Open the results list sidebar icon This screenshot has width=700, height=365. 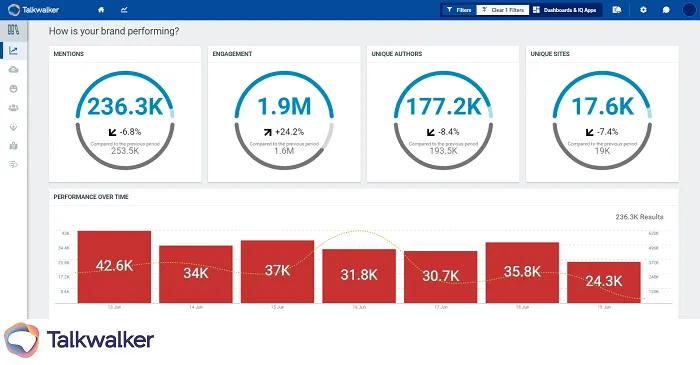click(x=13, y=165)
